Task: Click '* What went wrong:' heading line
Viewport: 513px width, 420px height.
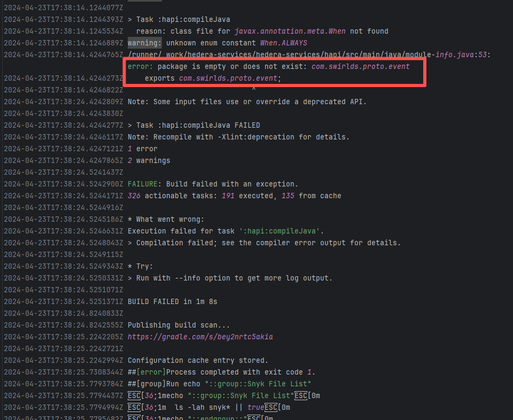Action: pyautogui.click(x=166, y=219)
